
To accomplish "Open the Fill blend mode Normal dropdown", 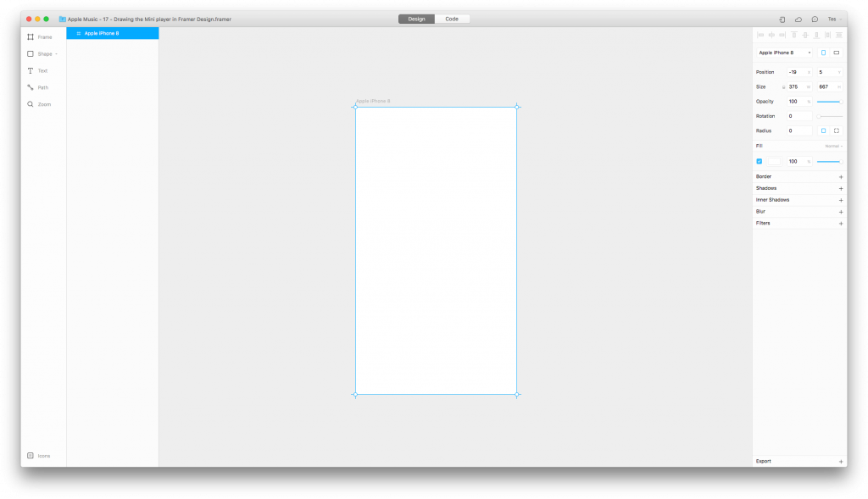I will [834, 146].
